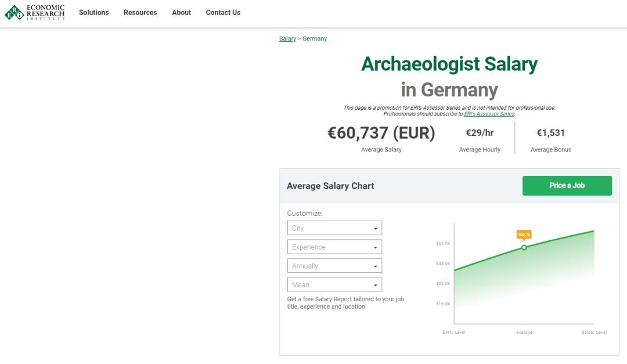Click the €29/hr average hourly figure
The height and width of the screenshot is (364, 627).
pyautogui.click(x=480, y=133)
